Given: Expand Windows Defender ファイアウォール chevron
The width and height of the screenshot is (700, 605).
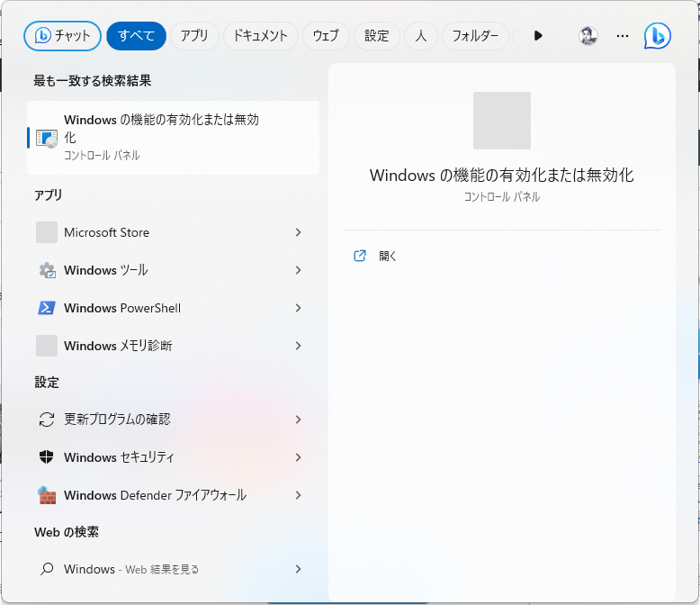Looking at the screenshot, I should pos(298,495).
